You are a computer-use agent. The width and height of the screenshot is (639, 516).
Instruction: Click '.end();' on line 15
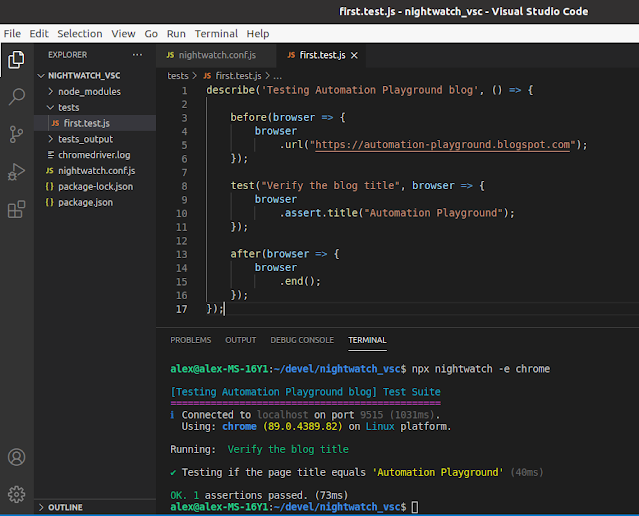tap(300, 282)
